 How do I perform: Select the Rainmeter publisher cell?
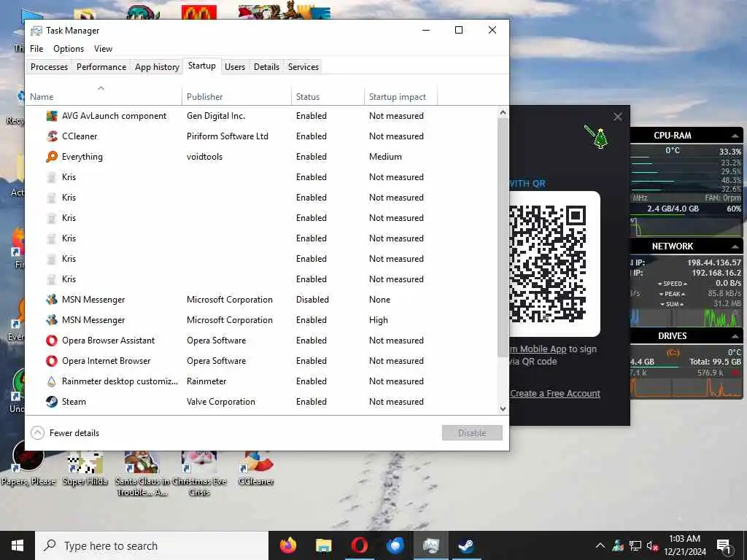206,381
